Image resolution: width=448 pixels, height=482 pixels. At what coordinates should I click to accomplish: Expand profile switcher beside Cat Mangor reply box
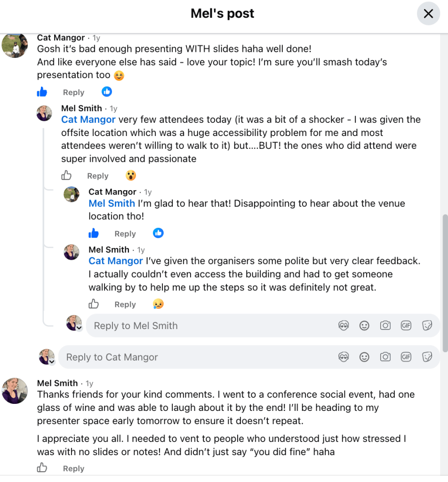52,362
